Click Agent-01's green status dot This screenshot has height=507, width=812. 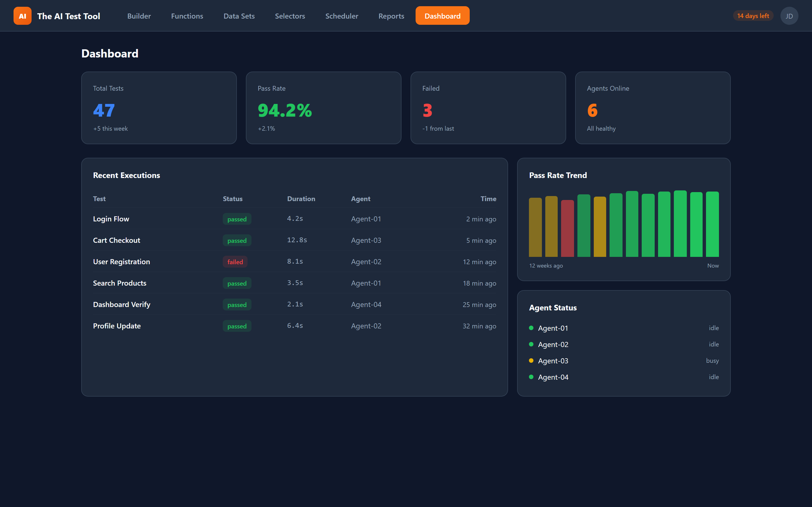point(531,328)
